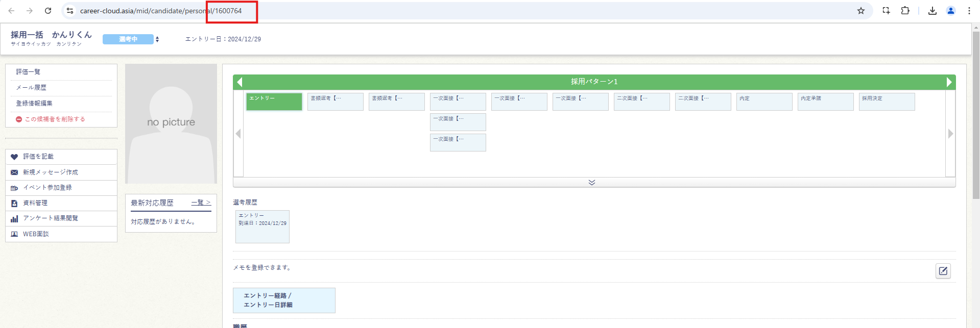Viewport: 980px width, 328px height.
Task: Click the envelope icon for 新規メッセージ作成
Action: tap(14, 172)
